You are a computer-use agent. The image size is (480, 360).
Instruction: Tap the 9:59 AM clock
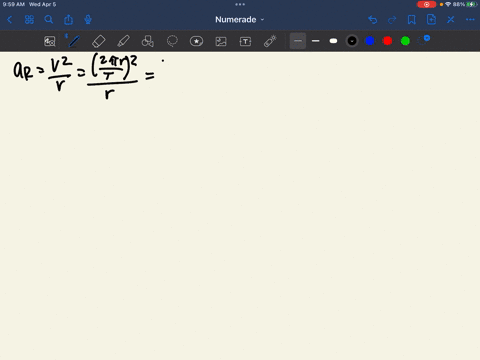(x=14, y=4)
